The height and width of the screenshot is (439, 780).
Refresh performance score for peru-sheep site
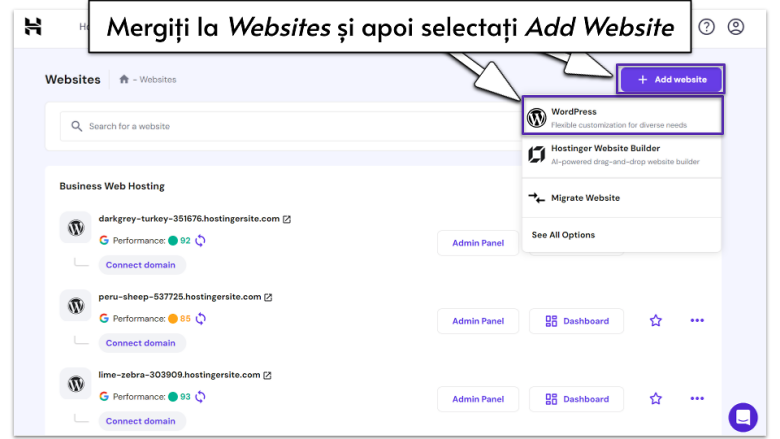[x=200, y=319]
